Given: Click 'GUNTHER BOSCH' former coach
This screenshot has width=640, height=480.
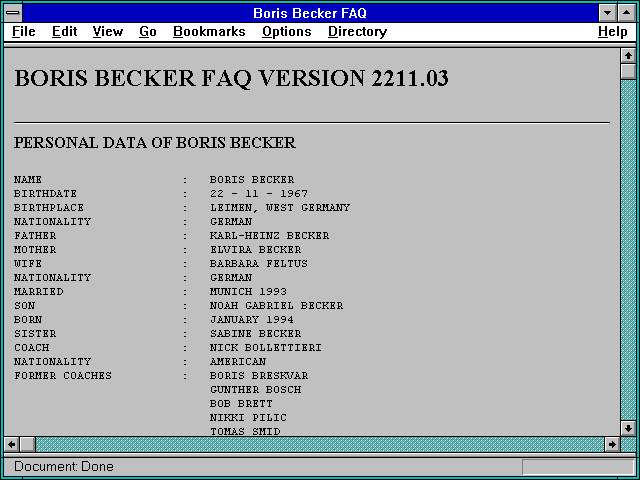Looking at the screenshot, I should click(256, 389).
